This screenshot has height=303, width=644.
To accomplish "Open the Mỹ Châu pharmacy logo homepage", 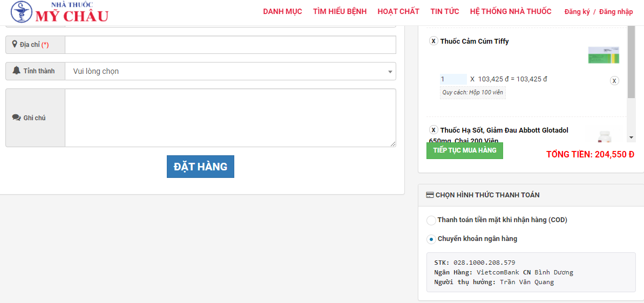I will point(60,12).
